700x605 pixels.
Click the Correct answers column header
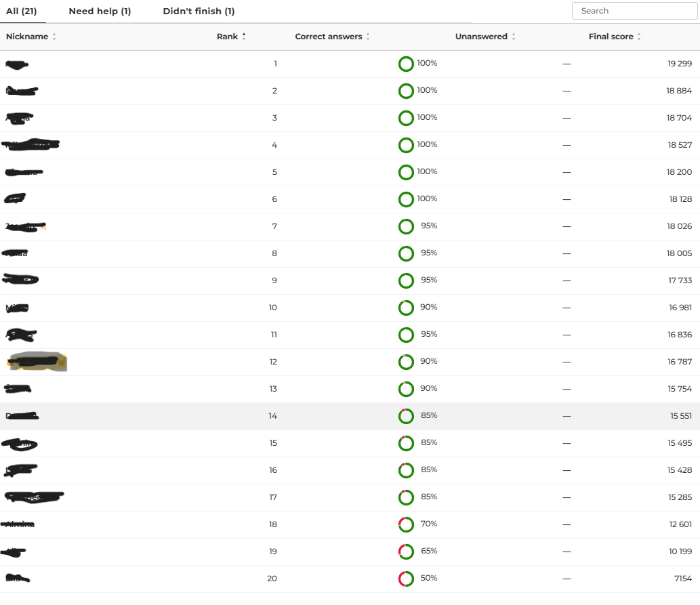tap(329, 37)
